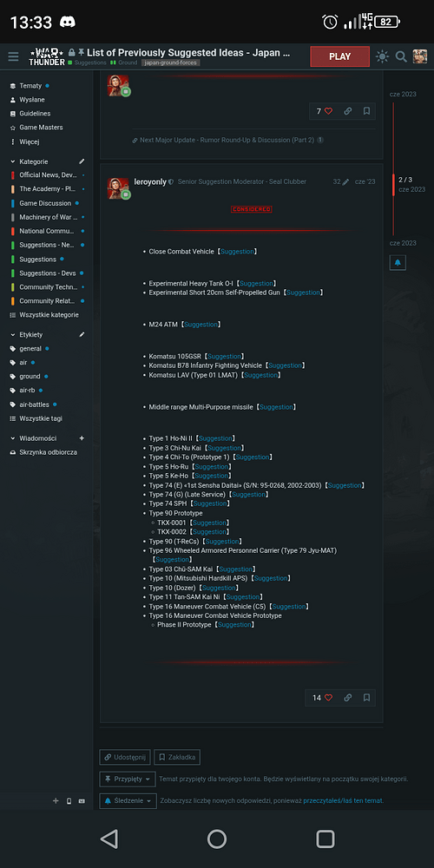Open Official News category
This screenshot has width=434, height=868.
pos(47,175)
